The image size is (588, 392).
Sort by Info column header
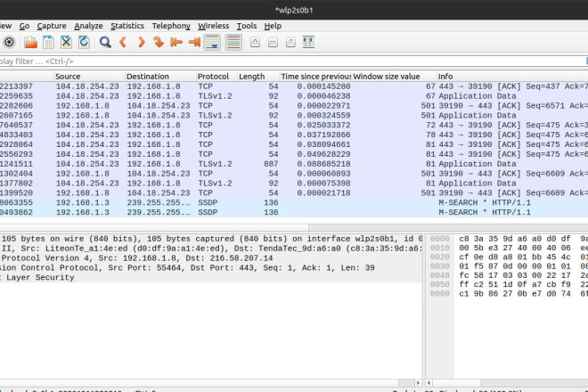click(x=512, y=76)
